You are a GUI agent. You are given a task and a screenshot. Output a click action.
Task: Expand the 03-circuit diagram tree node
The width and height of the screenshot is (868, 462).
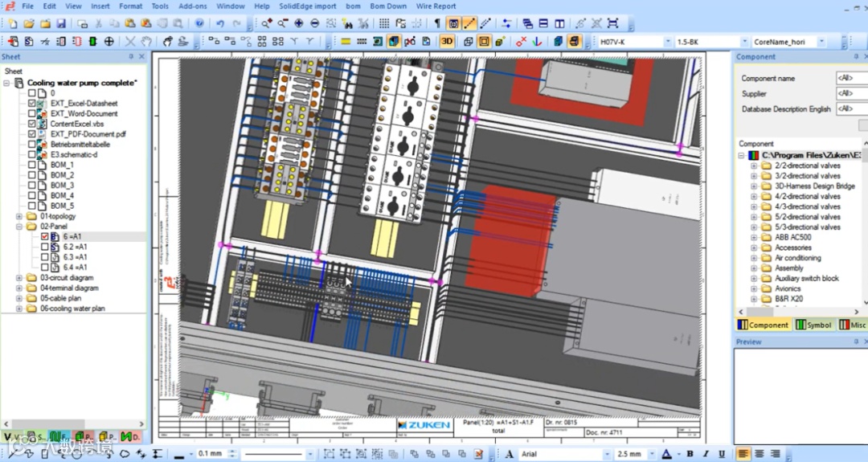[19, 278]
